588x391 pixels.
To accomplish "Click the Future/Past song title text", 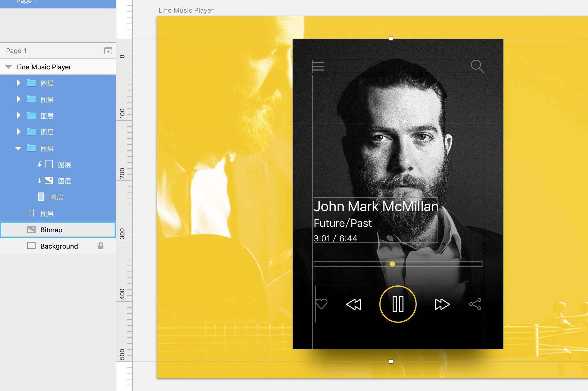I will click(343, 223).
